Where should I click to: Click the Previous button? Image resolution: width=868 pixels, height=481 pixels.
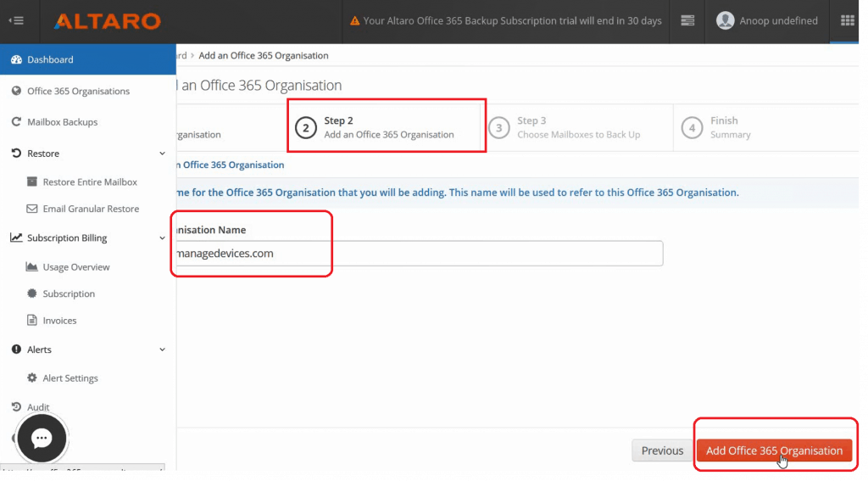(662, 450)
